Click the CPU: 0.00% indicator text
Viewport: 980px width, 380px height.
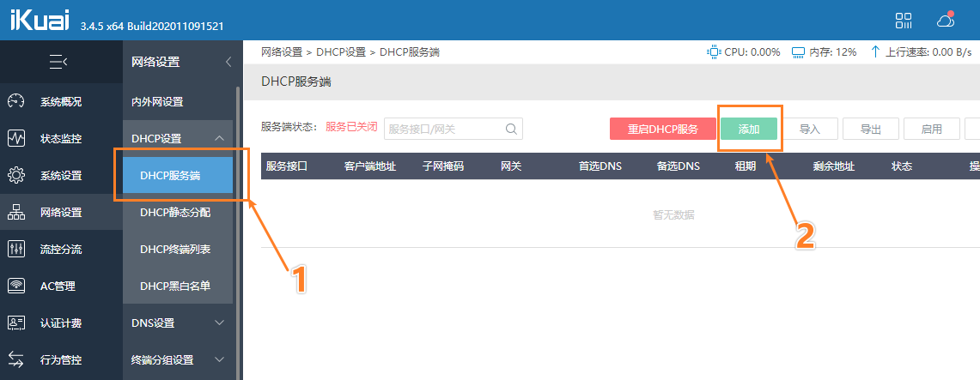[752, 51]
